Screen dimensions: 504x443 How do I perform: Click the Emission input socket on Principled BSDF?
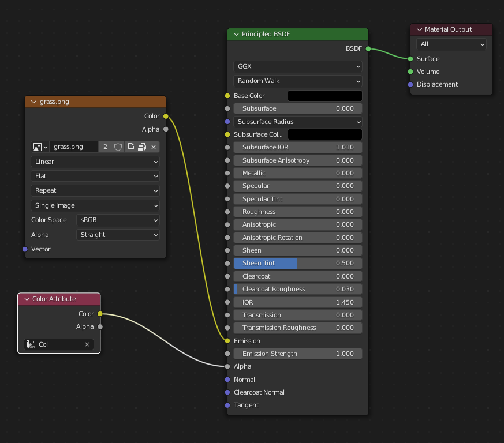227,341
